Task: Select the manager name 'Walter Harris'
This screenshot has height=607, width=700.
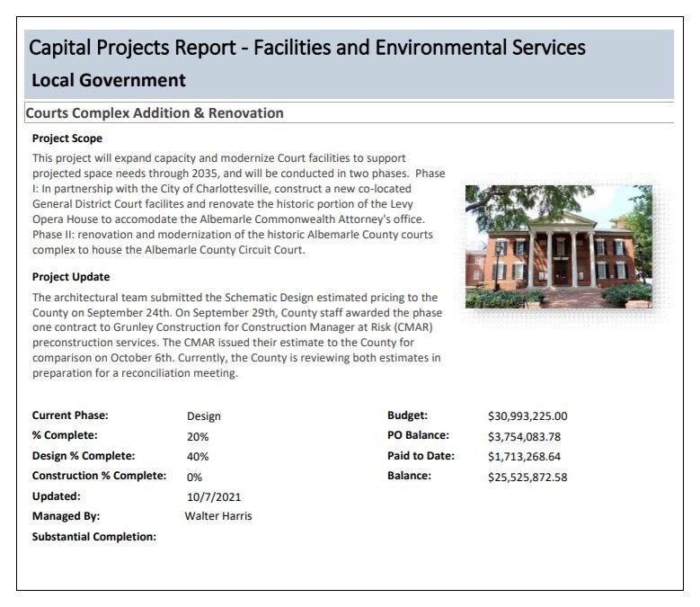Action: point(218,516)
